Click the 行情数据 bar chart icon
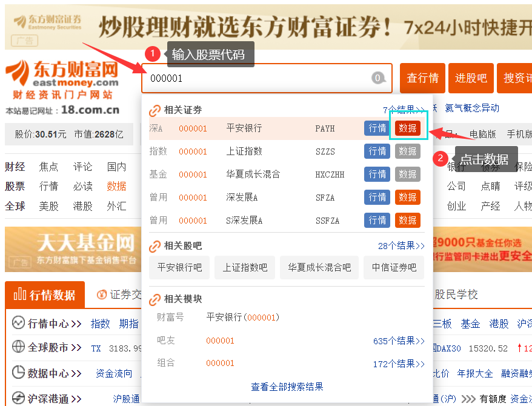Viewport: 532px width, 406px height. click(19, 295)
